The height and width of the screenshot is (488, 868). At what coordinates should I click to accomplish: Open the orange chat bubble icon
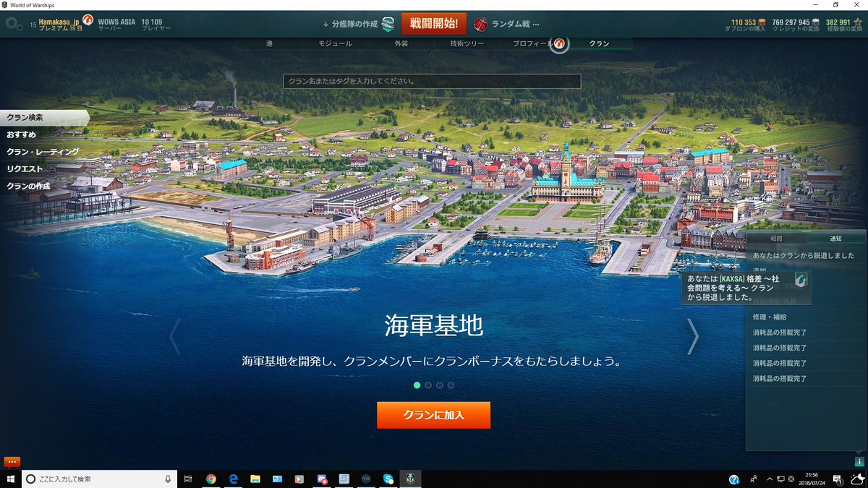(x=12, y=461)
